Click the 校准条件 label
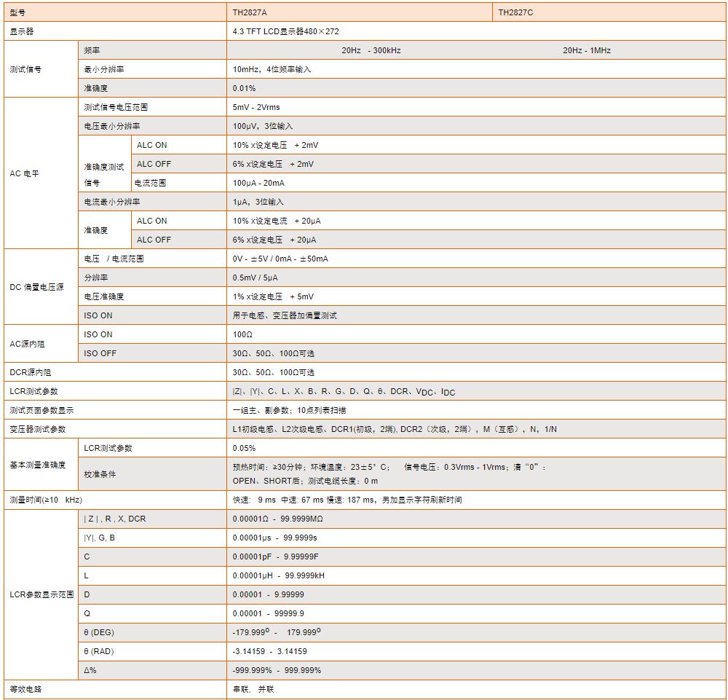The width and height of the screenshot is (728, 700). [99, 474]
